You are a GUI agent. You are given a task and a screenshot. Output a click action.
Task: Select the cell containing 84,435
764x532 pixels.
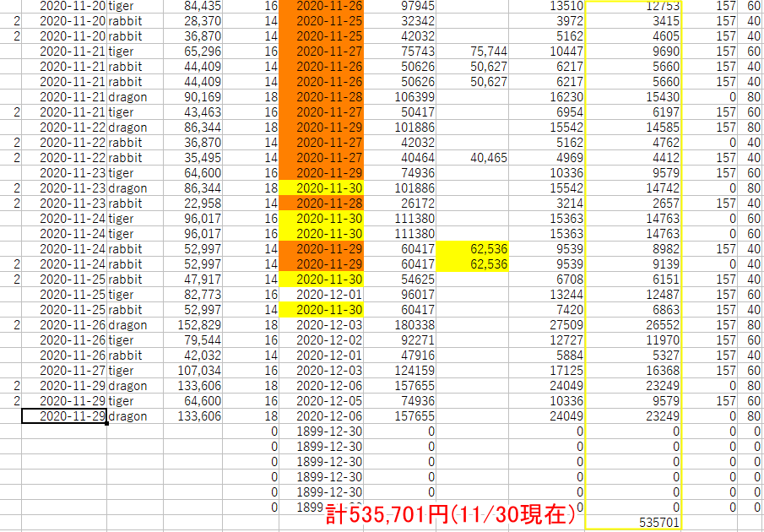click(192, 7)
